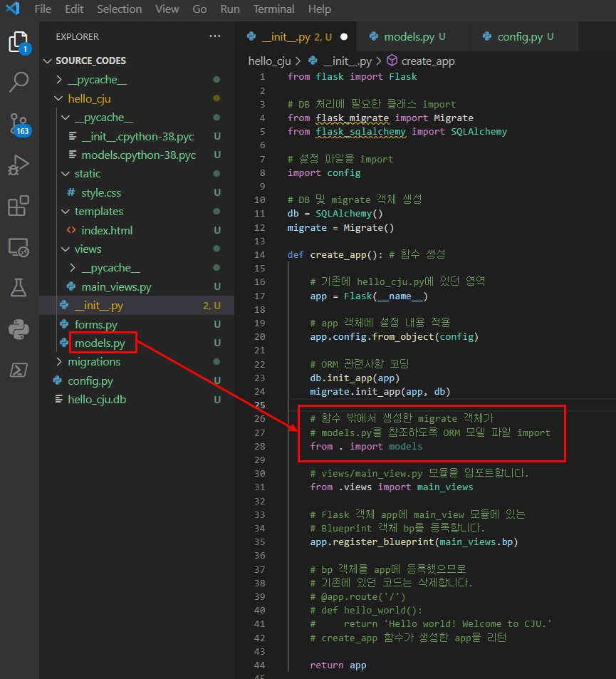Collapse the SOURCE_CODES root section
Screen dimensions: 616x679
pyautogui.click(x=47, y=61)
